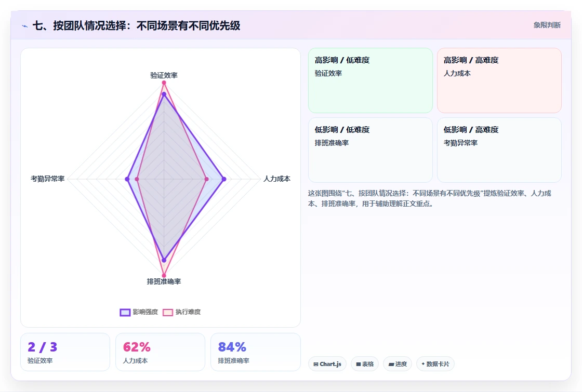This screenshot has height=392, width=582.
Task: Click the 数据卡片 tag
Action: pyautogui.click(x=435, y=364)
